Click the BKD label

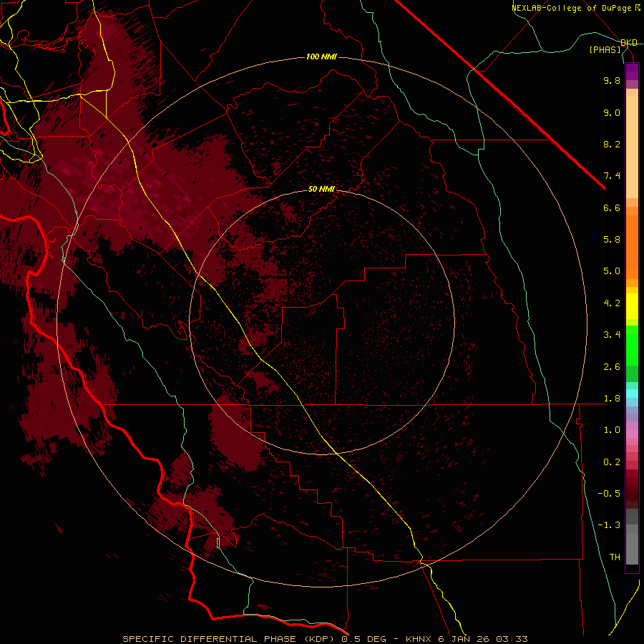click(x=629, y=43)
